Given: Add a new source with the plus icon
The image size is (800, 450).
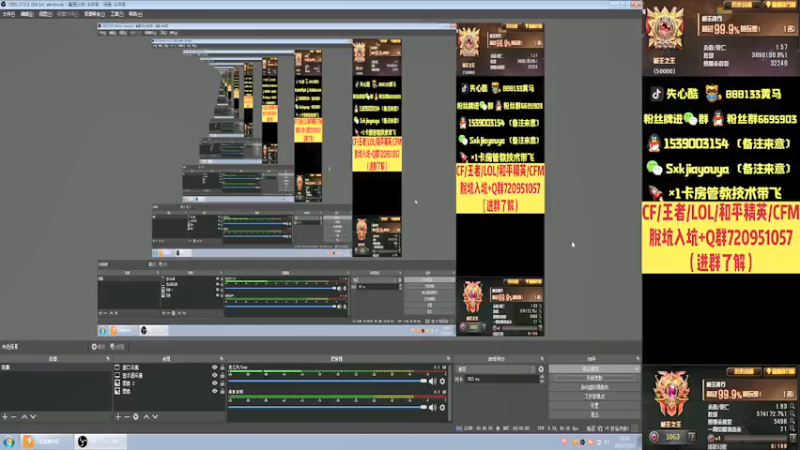Looking at the screenshot, I should point(118,417).
